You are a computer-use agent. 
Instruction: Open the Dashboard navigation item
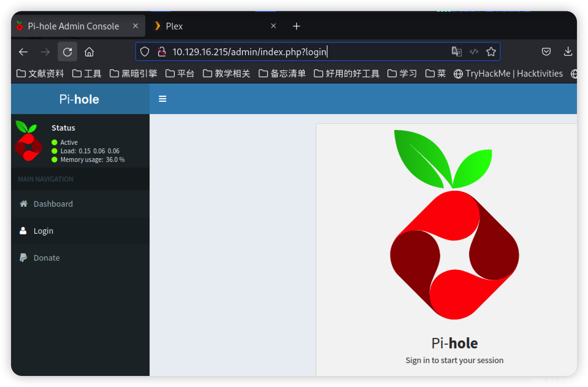80,204
